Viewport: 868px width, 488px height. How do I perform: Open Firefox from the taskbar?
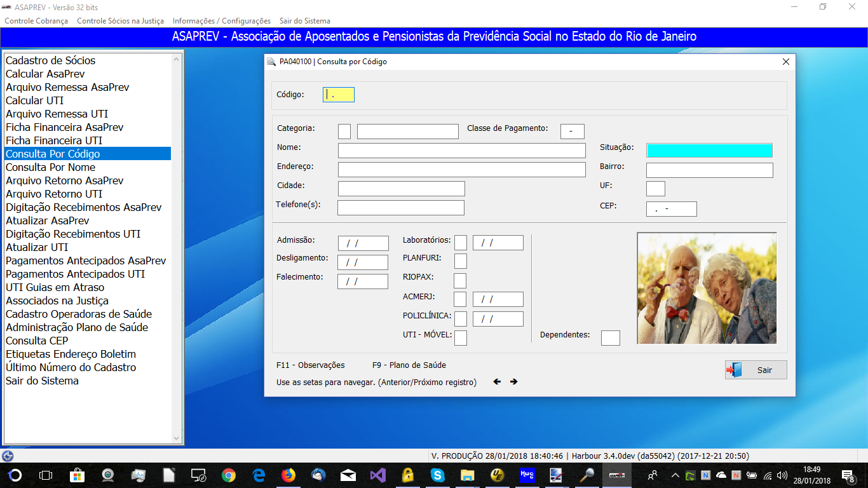point(288,475)
